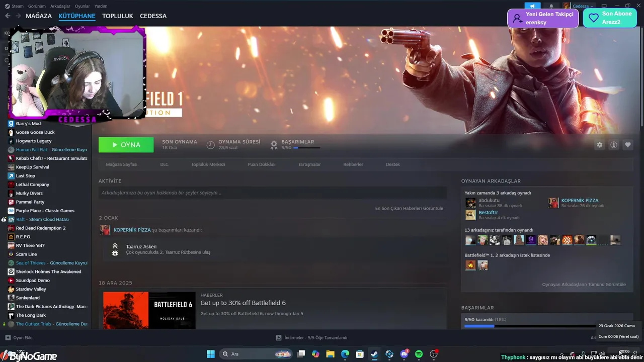This screenshot has width=644, height=362.
Task: Switch to the TOPLULUK tab
Action: [118, 16]
